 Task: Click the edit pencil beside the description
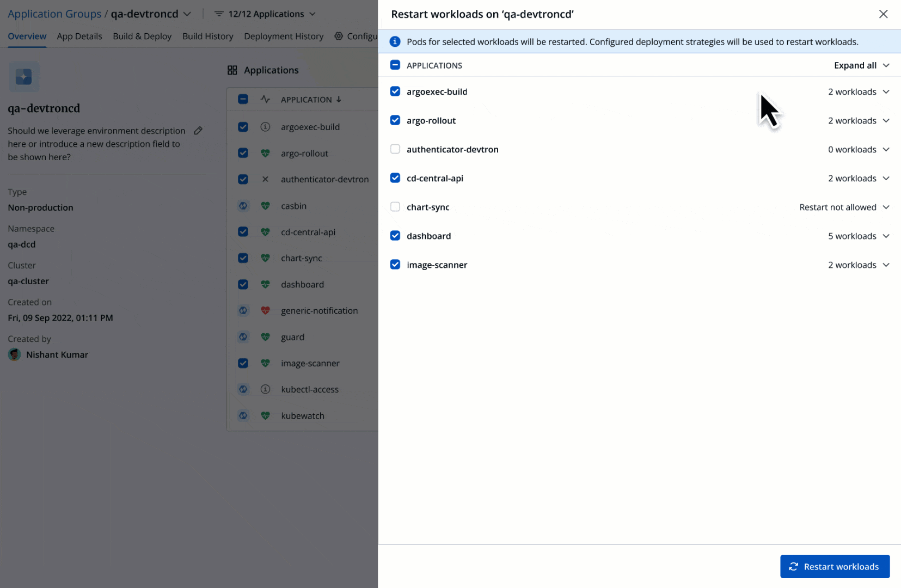point(198,131)
